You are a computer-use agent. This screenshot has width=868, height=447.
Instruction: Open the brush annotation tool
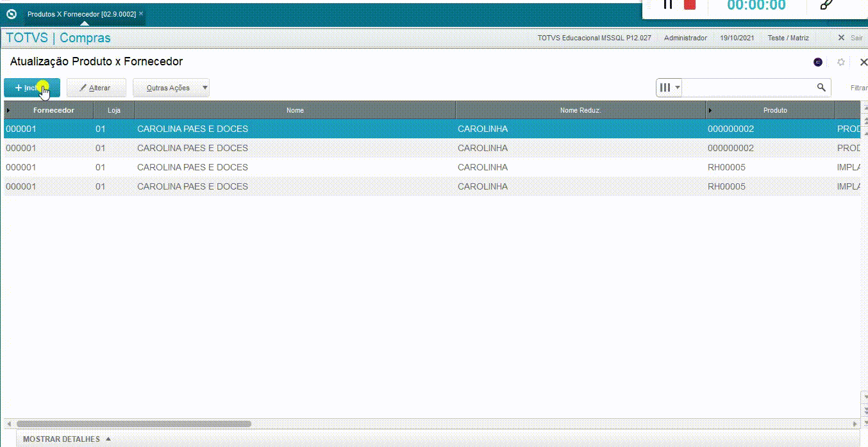(827, 4)
